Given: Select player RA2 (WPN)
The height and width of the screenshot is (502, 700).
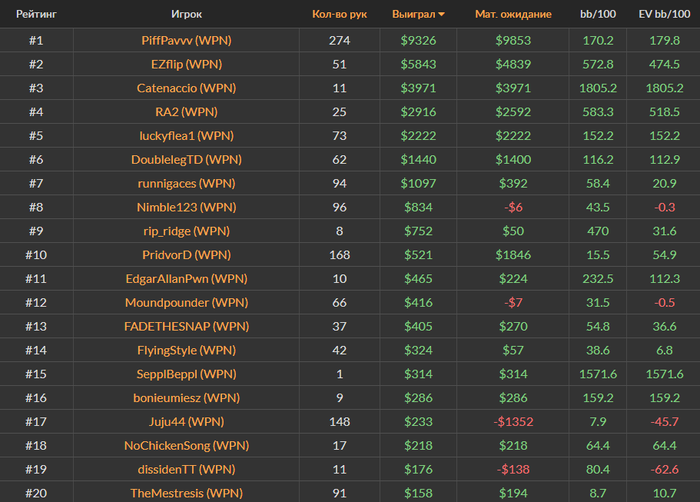Looking at the screenshot, I should point(186,112).
